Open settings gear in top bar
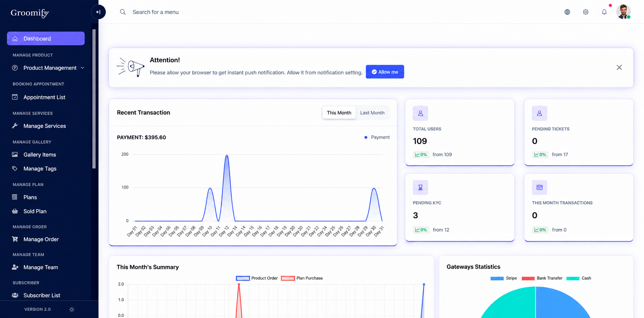Image resolution: width=644 pixels, height=318 pixels. pos(586,12)
